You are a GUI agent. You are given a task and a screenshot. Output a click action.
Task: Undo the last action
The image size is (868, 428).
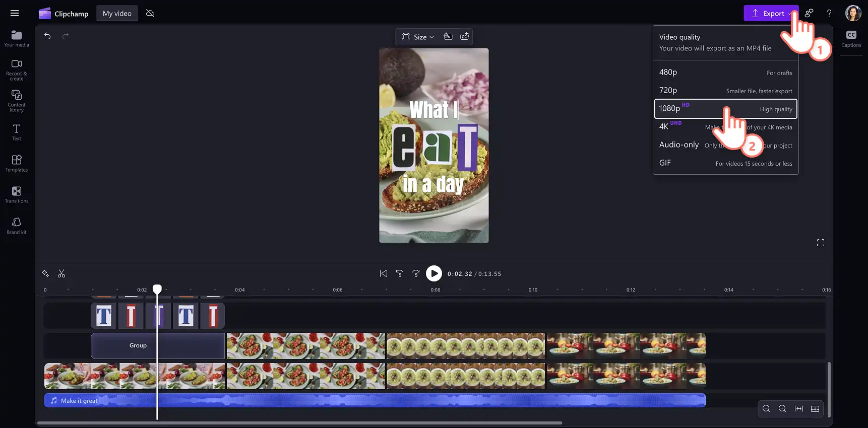47,36
